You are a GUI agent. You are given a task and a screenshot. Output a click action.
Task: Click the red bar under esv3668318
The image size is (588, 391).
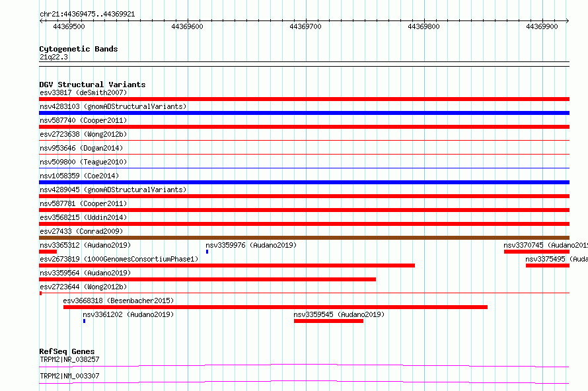276,307
